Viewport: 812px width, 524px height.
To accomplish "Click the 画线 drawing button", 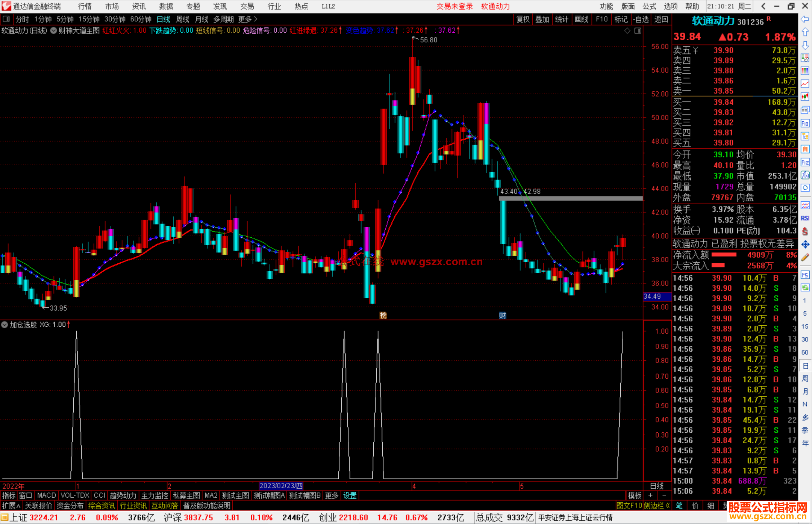I will [581, 19].
